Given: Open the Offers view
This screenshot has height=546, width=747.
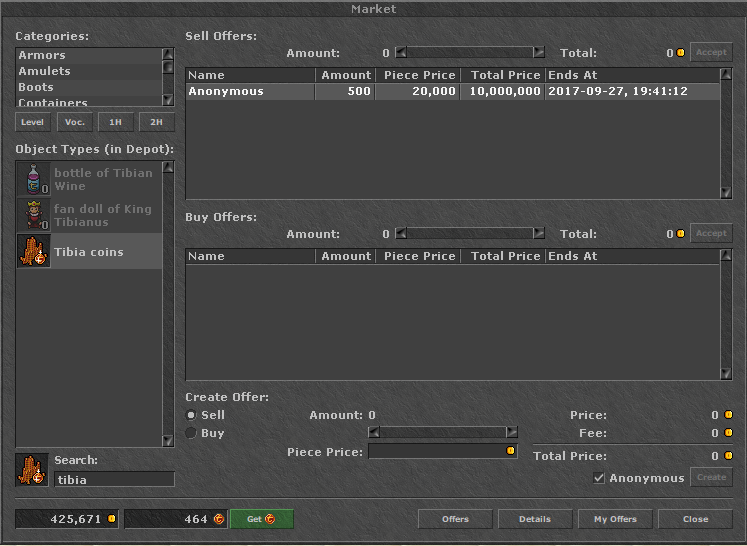Looking at the screenshot, I should click(x=455, y=519).
